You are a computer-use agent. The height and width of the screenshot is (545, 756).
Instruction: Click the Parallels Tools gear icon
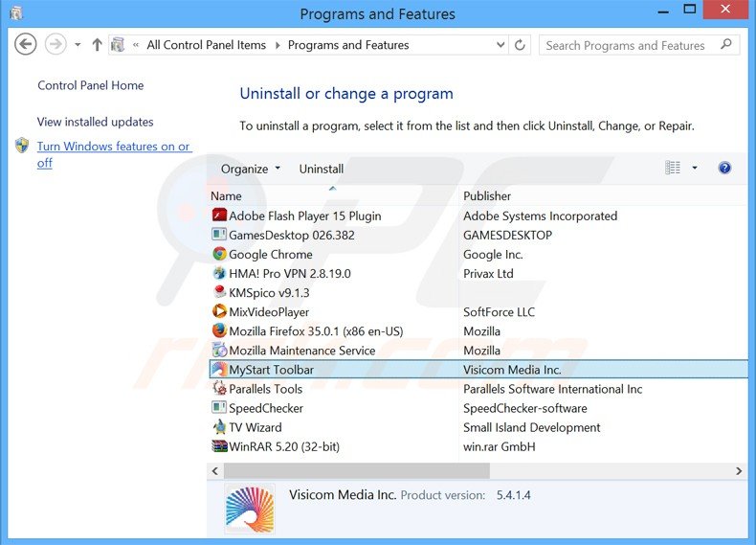[x=219, y=388]
